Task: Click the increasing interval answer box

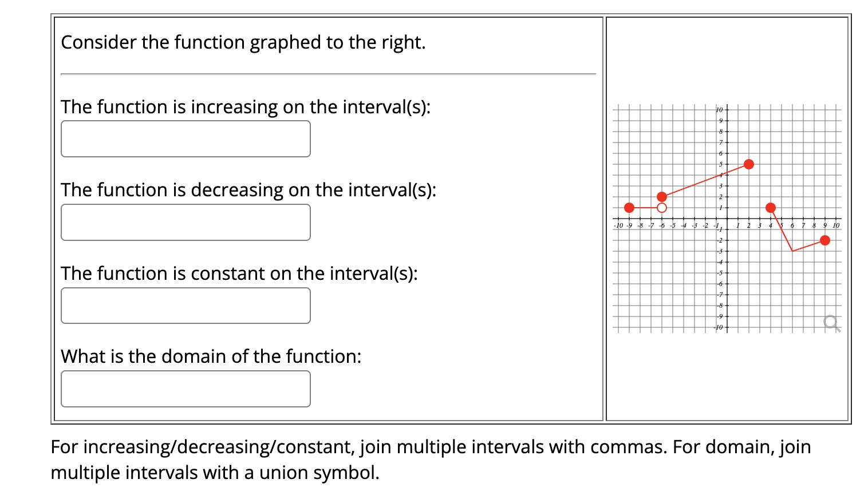Action: [186, 138]
